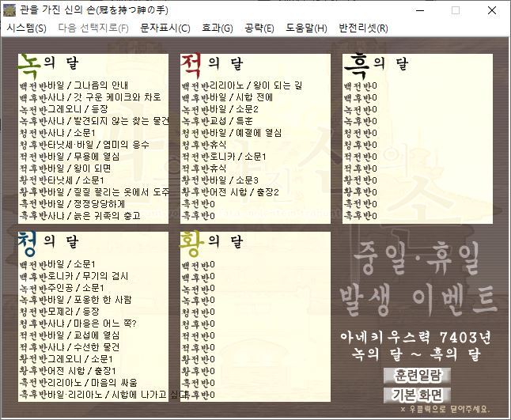Select row 백후반사냐 / 갓 구운 케이크와 차로
Screen dimensions: 511x420
(x=90, y=97)
